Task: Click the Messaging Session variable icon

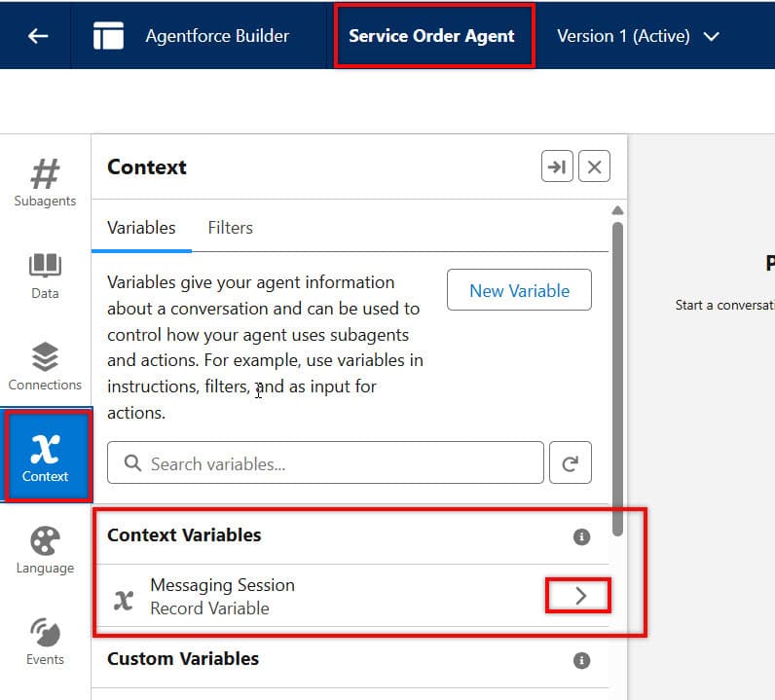Action: coord(123,600)
